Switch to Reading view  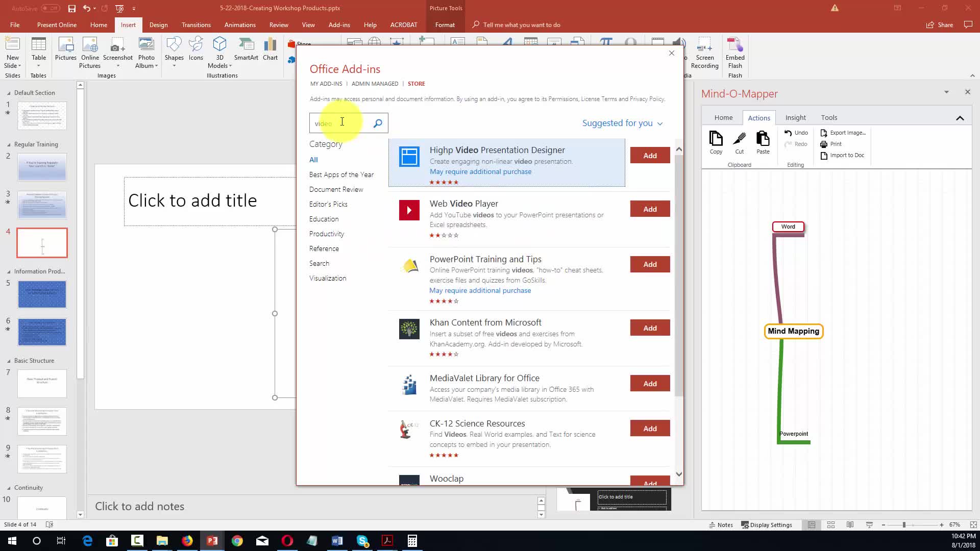[850, 524]
